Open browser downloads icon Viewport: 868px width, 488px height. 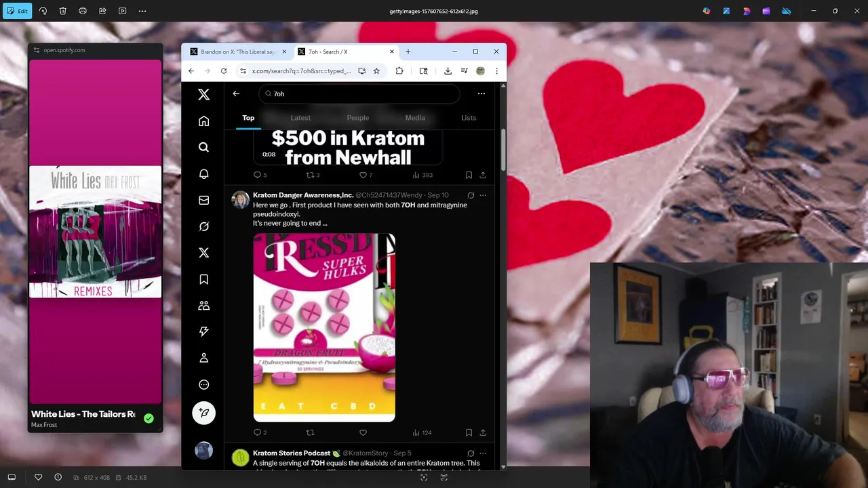tap(448, 70)
